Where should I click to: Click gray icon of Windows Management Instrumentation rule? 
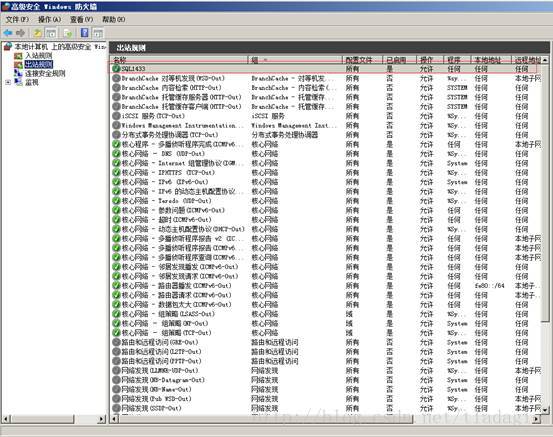pyautogui.click(x=116, y=125)
